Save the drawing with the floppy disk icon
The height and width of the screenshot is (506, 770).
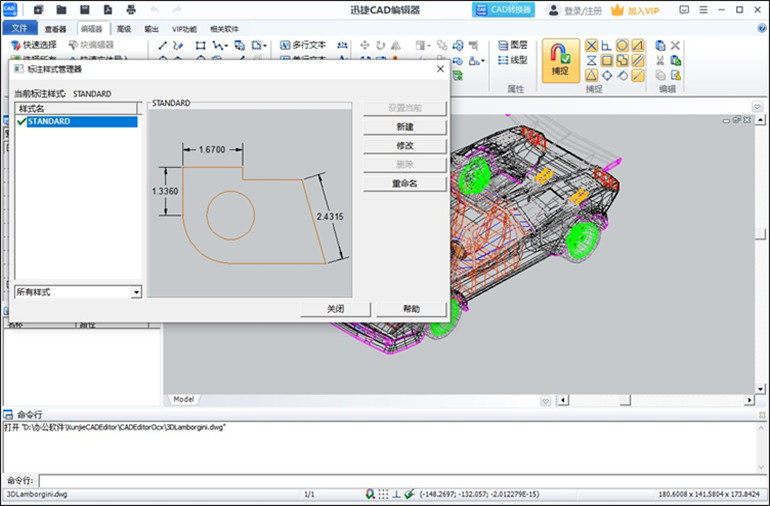coord(84,10)
